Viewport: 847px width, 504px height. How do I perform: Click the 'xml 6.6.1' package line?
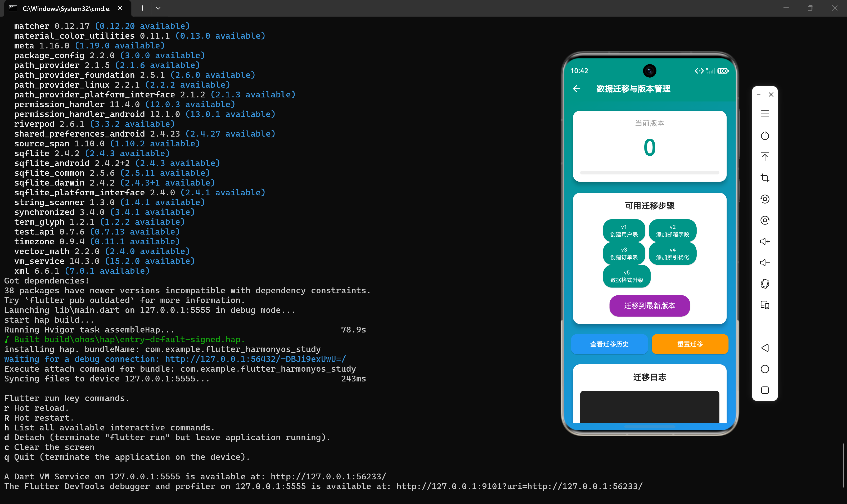[82, 271]
